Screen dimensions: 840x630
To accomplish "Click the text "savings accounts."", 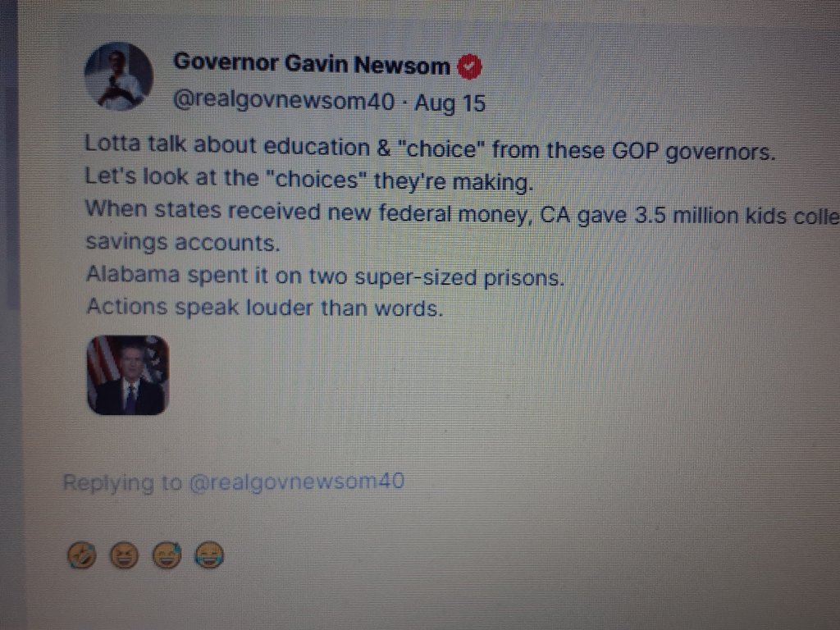I will [183, 243].
